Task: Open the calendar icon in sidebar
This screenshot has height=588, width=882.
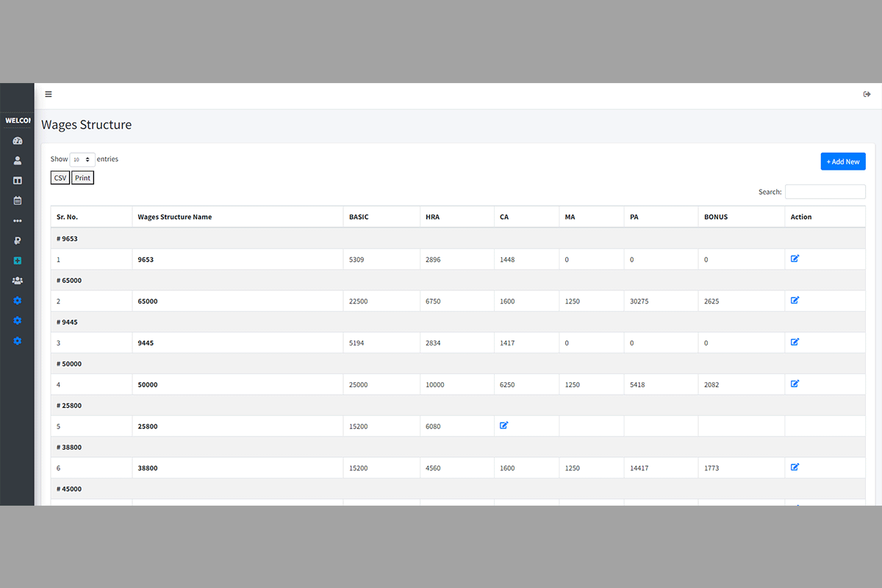Action: [x=18, y=200]
